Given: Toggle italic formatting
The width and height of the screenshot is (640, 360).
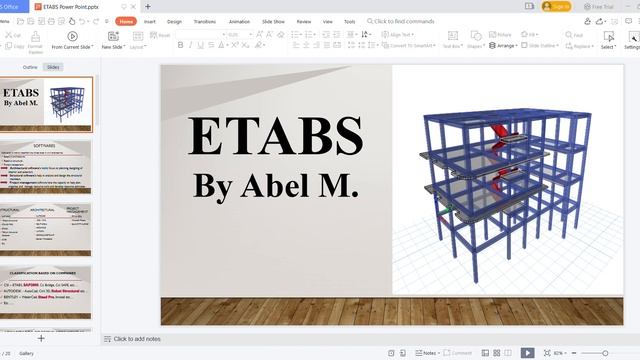Looking at the screenshot, I should click(x=190, y=45).
